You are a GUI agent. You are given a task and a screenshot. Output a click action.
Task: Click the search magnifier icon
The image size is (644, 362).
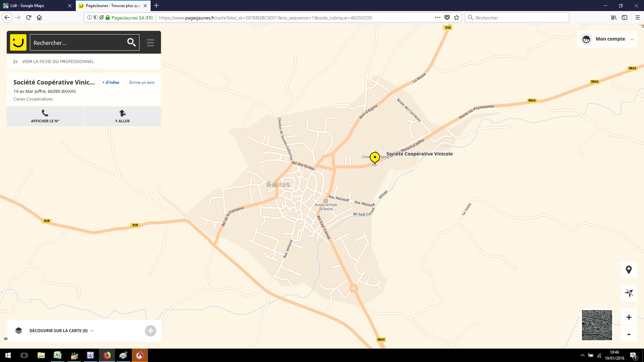tap(131, 43)
